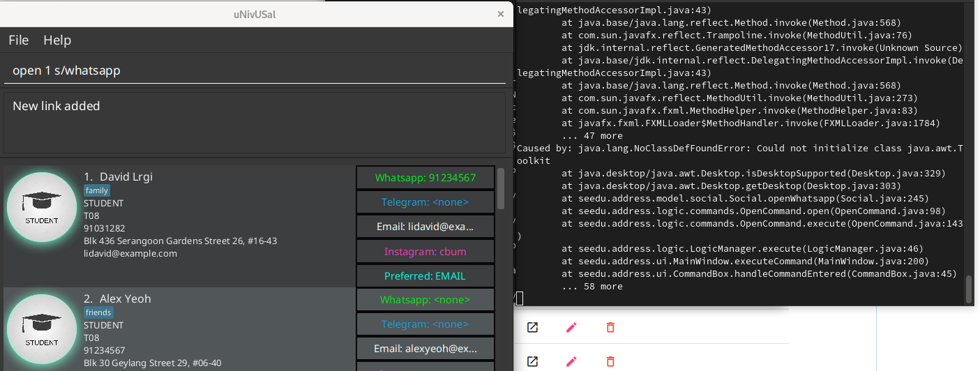The image size is (980, 371).
Task: Open Alex Yeoh's Whatsapp: <none> entry
Action: click(425, 300)
